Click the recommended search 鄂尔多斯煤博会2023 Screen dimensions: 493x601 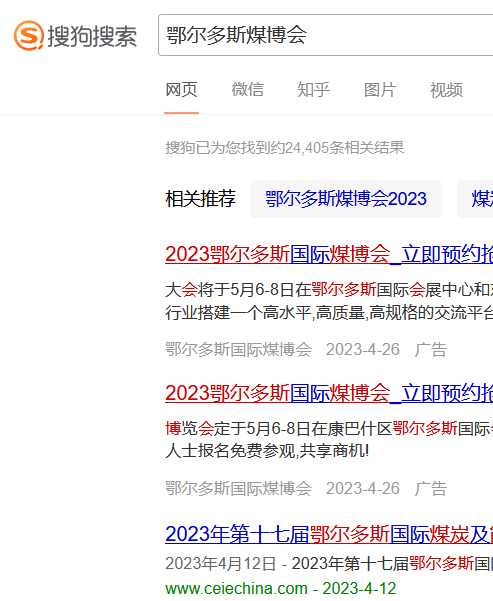(346, 199)
